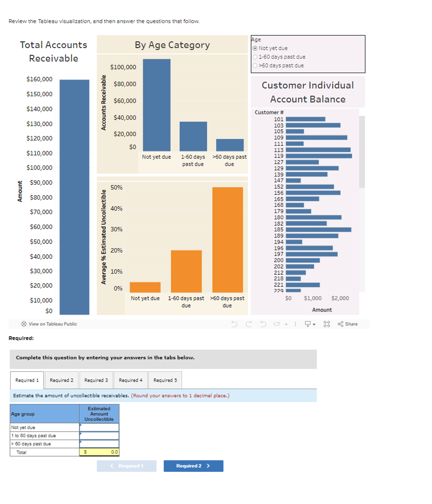Click customer 197 balance bar

coord(312,254)
